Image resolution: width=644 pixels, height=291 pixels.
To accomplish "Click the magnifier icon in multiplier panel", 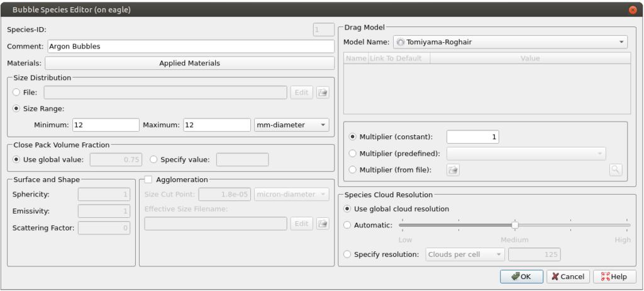I will 615,169.
